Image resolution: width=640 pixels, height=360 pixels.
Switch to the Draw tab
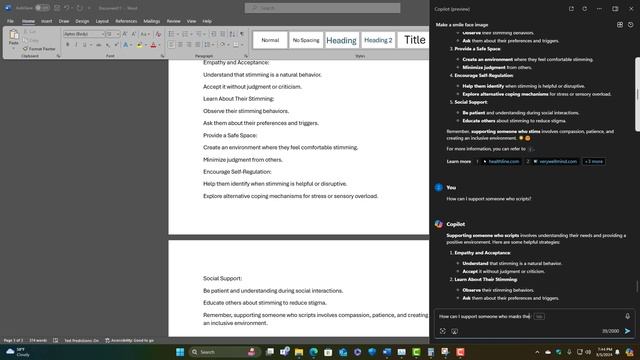click(x=64, y=21)
